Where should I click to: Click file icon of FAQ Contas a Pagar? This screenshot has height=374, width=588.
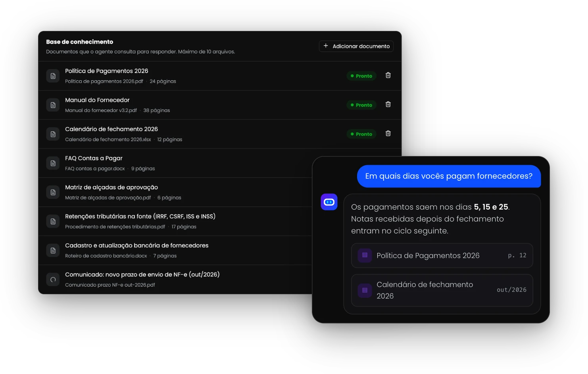pyautogui.click(x=53, y=163)
